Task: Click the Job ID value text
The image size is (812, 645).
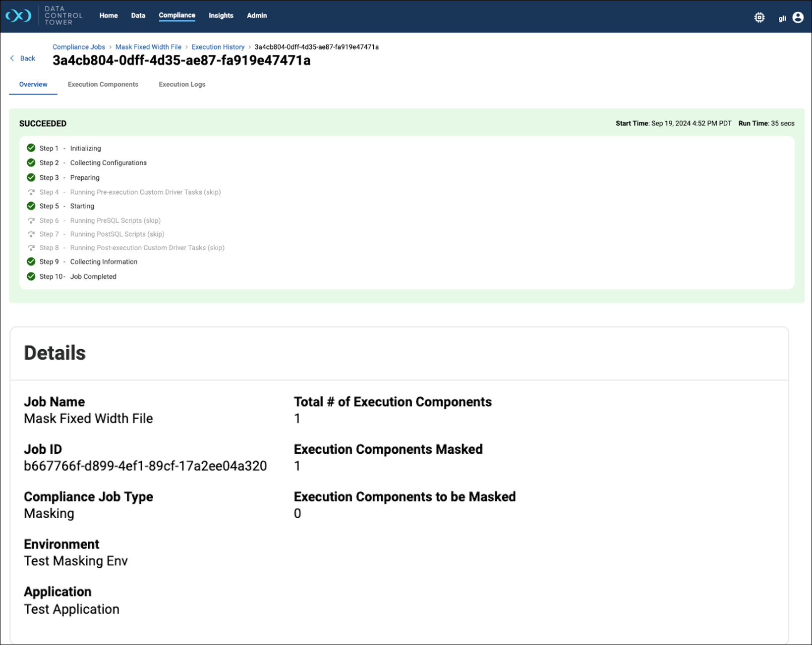Action: coord(145,466)
